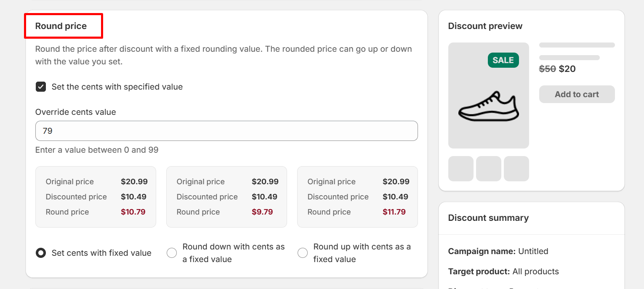Select the middle preview thumbnail placeholder
The image size is (644, 289).
click(488, 169)
